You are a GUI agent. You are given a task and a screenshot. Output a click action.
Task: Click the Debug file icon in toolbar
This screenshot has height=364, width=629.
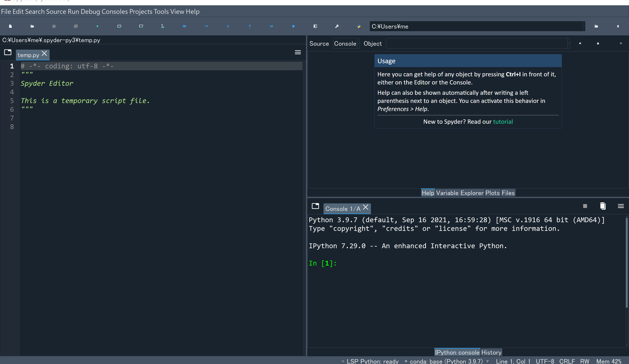point(185,26)
